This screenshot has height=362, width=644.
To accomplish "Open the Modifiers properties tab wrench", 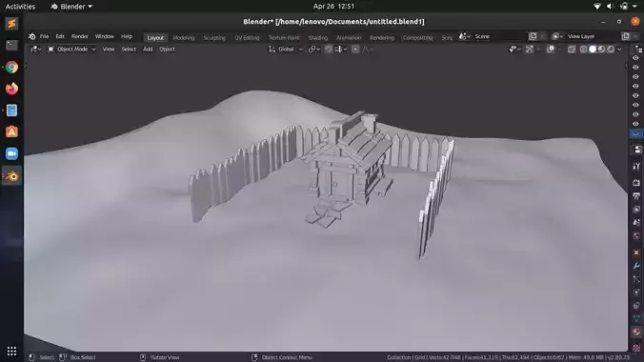I will click(636, 266).
